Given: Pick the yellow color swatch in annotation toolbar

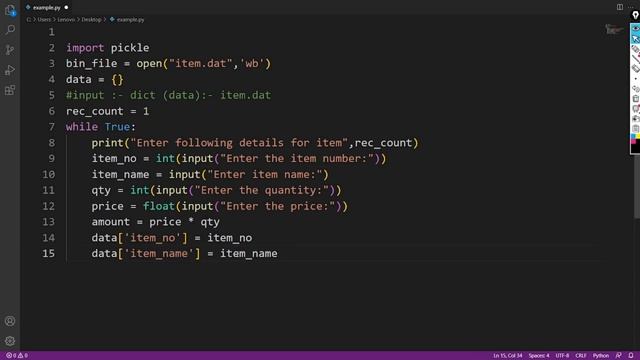Looking at the screenshot, I should pyautogui.click(x=638, y=137).
